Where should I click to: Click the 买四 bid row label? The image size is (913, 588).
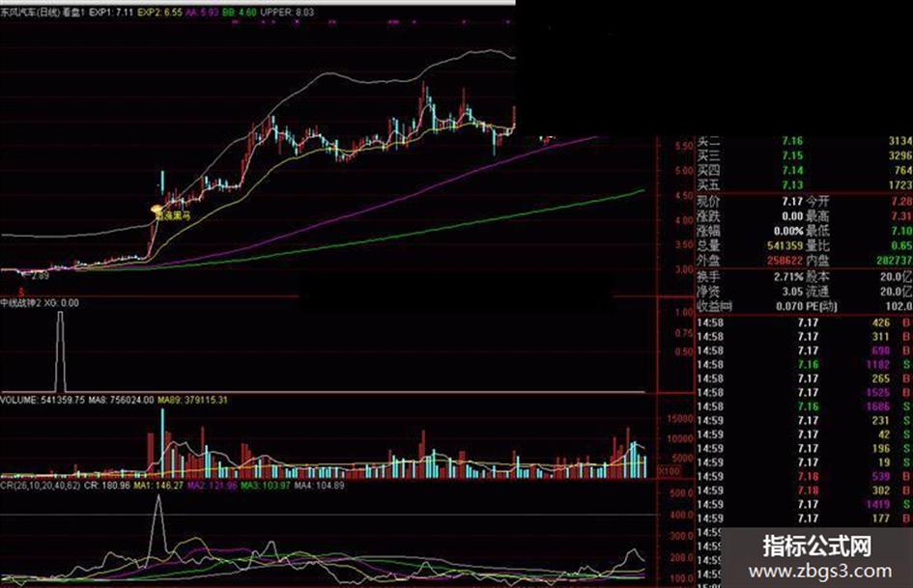(x=708, y=171)
